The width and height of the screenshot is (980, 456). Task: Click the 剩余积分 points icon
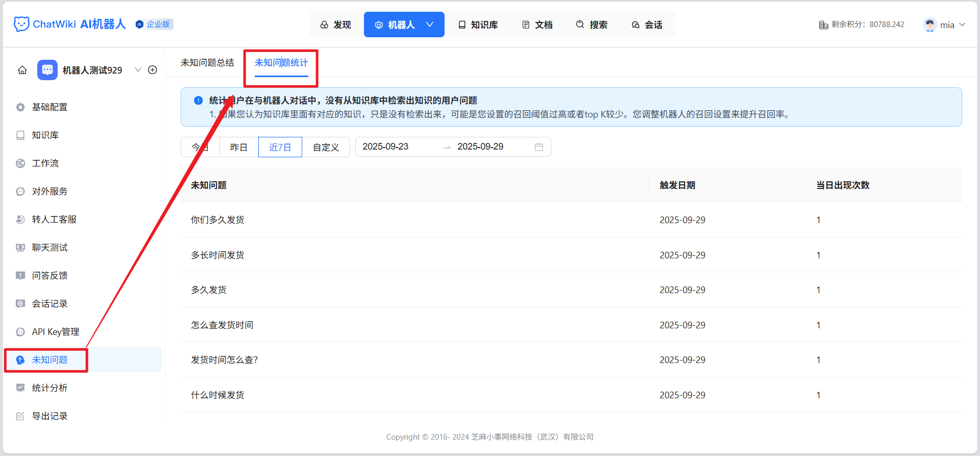(x=823, y=25)
